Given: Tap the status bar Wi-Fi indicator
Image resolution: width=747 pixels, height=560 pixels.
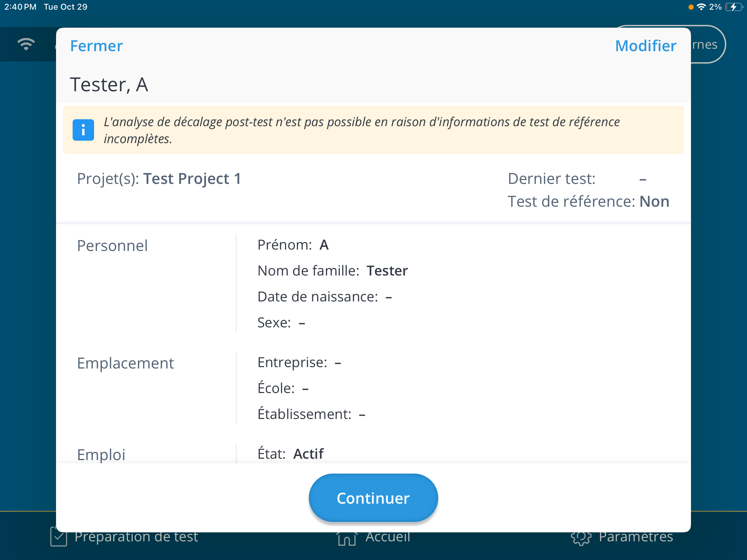Looking at the screenshot, I should coord(701,7).
